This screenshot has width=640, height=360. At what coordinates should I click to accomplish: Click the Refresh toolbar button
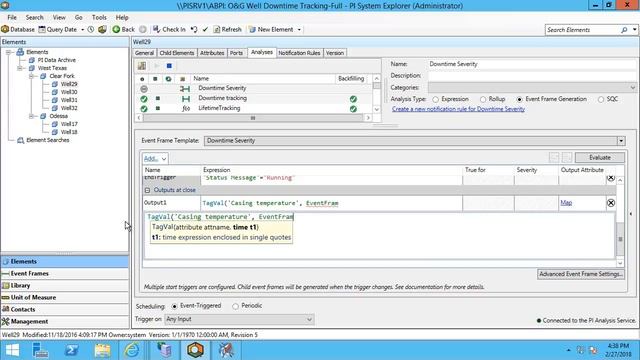(227, 29)
